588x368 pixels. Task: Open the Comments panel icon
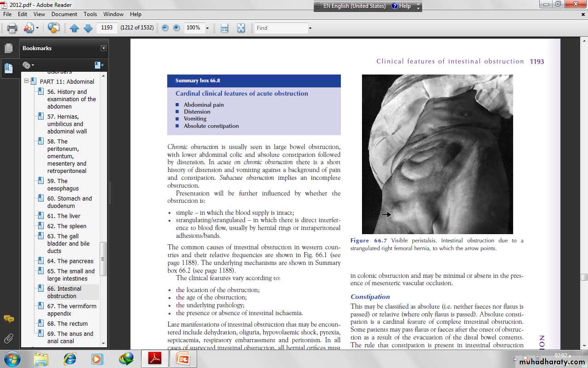[8, 319]
